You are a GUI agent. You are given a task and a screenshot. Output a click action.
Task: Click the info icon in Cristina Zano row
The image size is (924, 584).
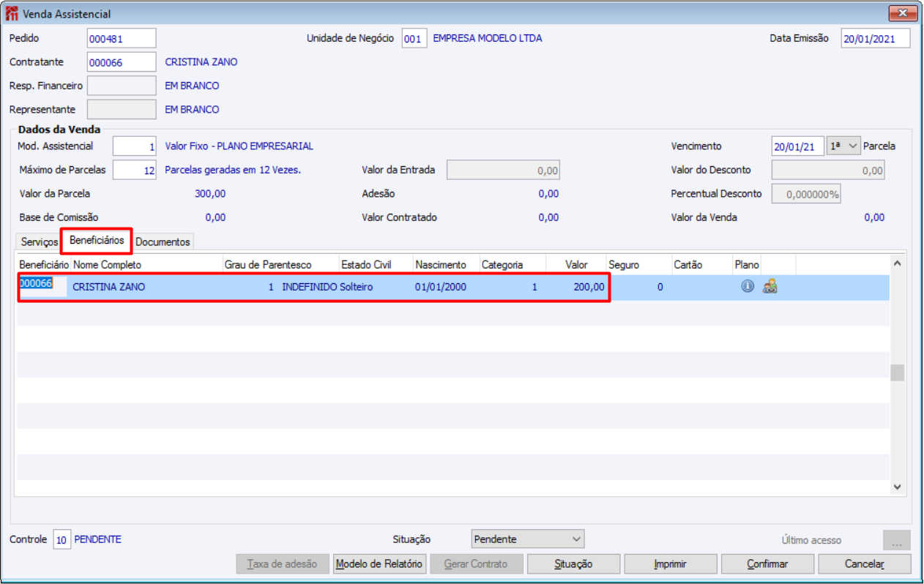coord(747,287)
